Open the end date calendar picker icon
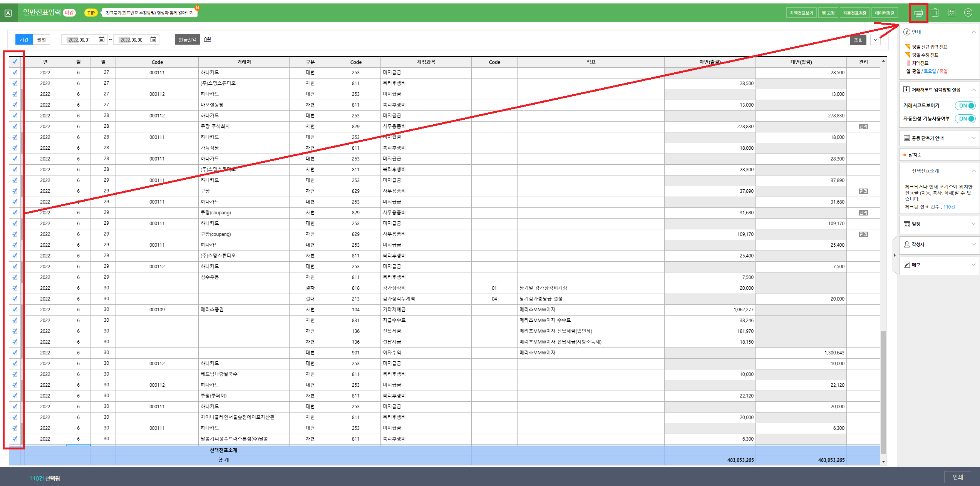 coord(153,40)
